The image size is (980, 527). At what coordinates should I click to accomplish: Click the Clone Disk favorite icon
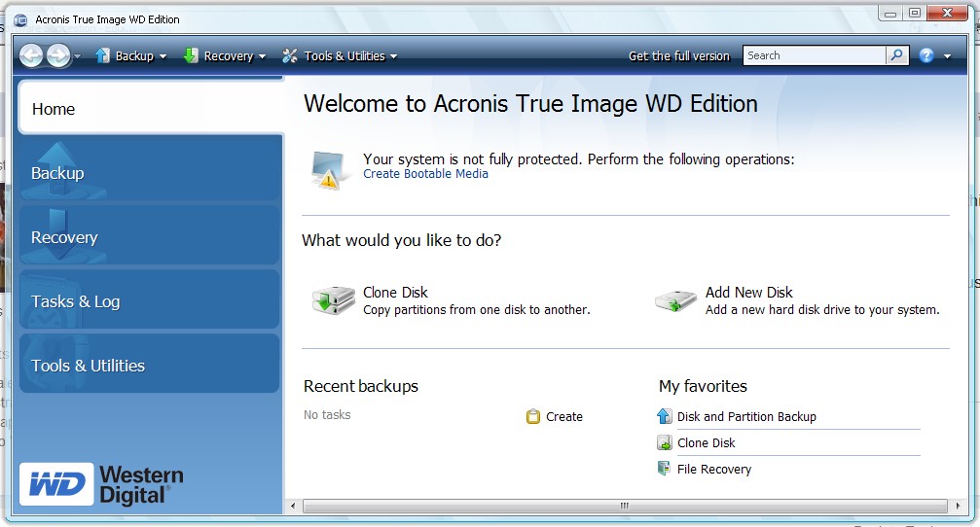pyautogui.click(x=664, y=442)
